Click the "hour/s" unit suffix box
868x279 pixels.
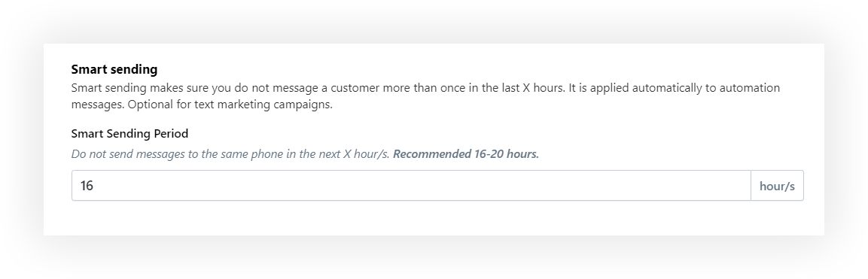tap(777, 186)
